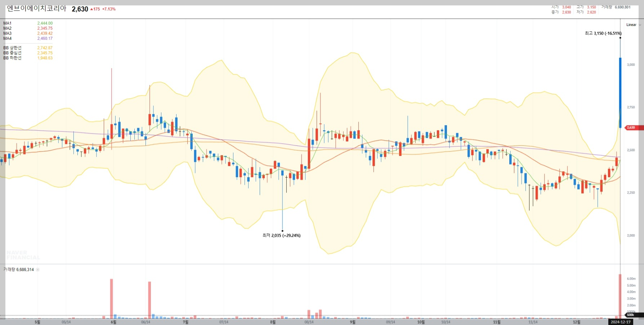
Task: Select the MA2 legend entry
Action: pyautogui.click(x=28, y=28)
